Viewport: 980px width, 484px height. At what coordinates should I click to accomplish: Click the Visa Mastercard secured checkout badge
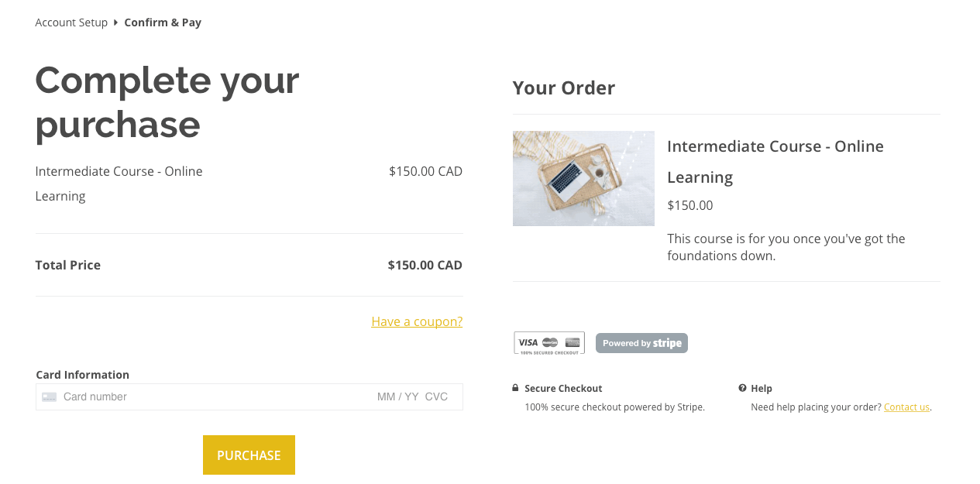tap(549, 343)
